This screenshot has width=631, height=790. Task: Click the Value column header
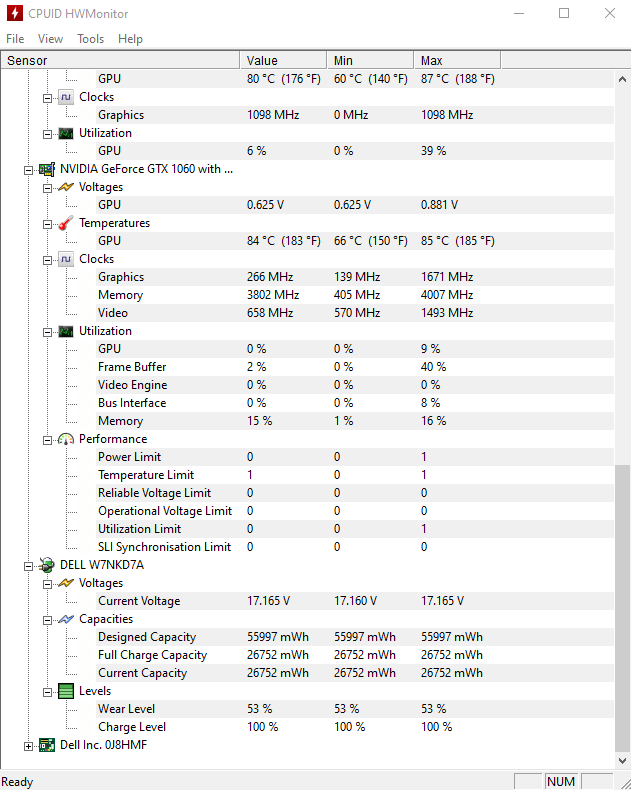pyautogui.click(x=283, y=60)
